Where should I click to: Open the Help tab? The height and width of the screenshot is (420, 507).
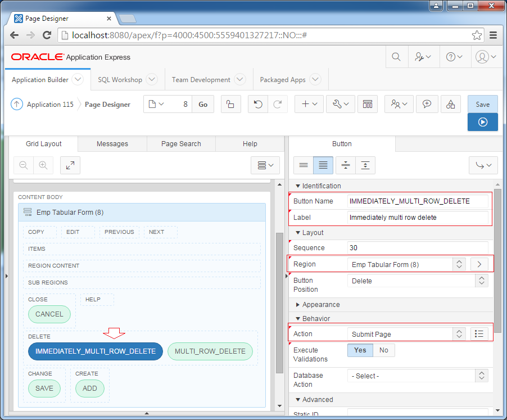tap(250, 144)
